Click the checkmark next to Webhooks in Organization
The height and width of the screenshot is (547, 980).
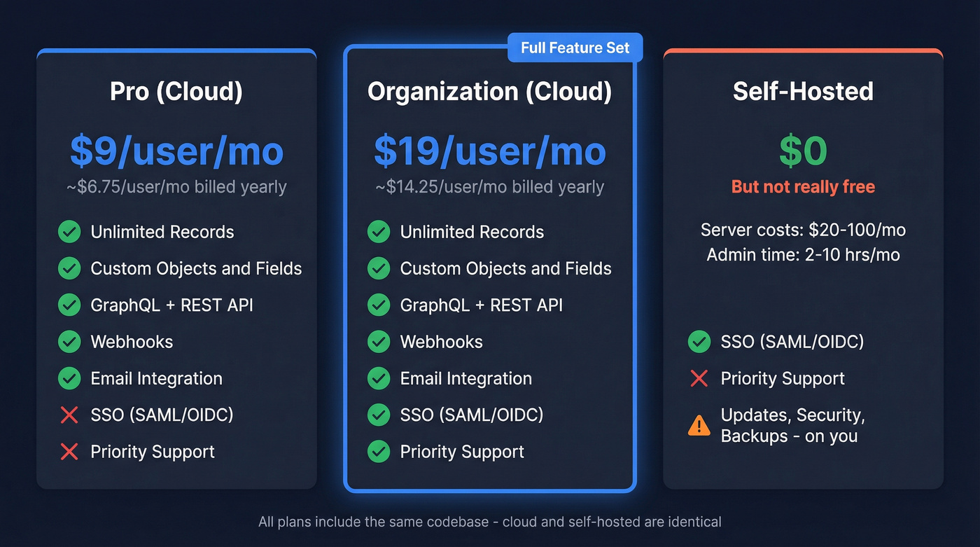tap(379, 342)
